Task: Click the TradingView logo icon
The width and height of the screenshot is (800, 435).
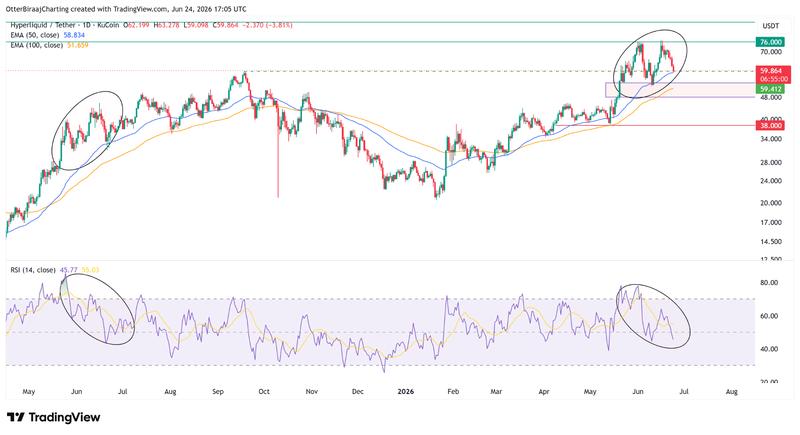Action: pos(16,418)
